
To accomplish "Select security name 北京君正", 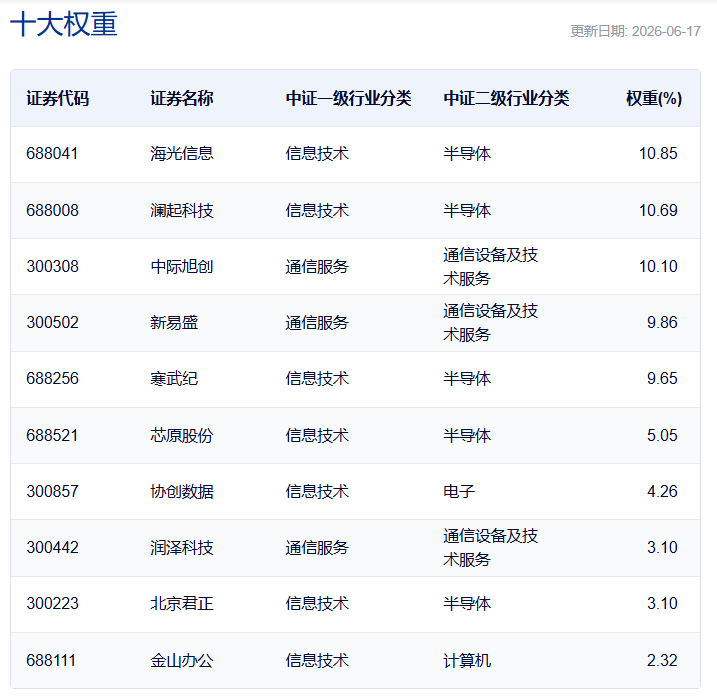I will click(182, 604).
